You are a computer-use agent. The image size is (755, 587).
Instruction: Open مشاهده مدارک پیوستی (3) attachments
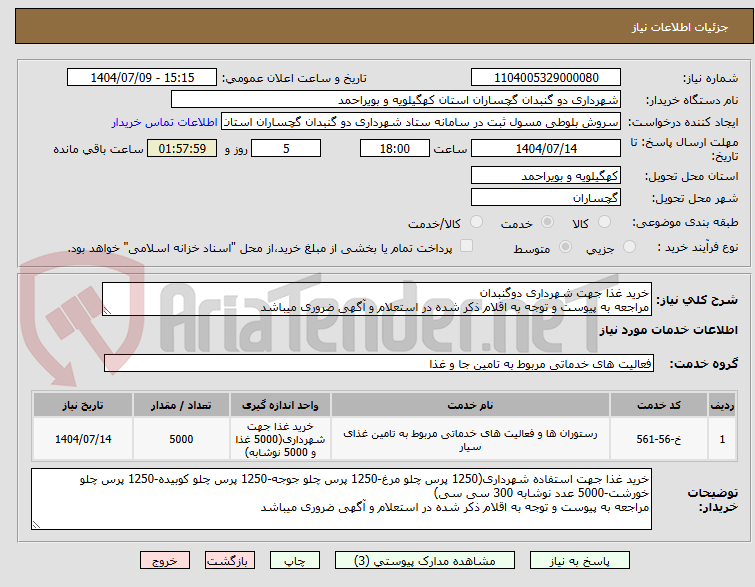(425, 561)
